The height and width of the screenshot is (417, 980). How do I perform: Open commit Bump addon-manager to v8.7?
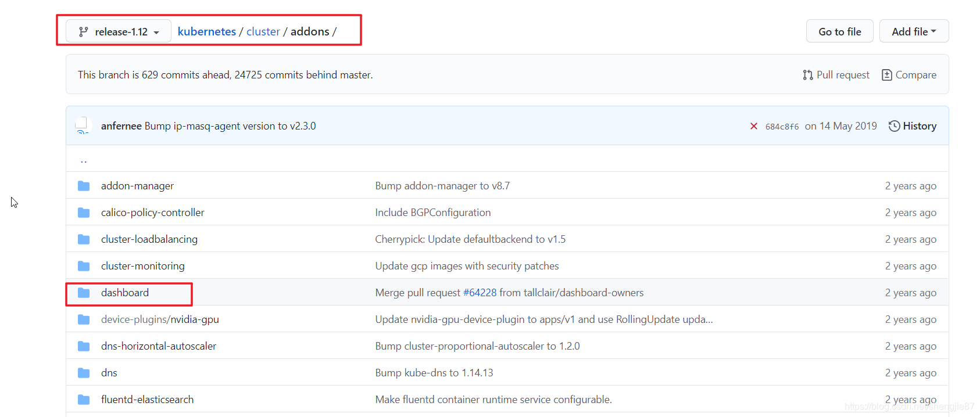click(442, 186)
